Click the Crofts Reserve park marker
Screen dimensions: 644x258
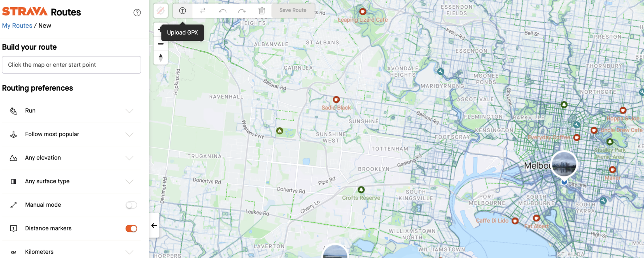tap(361, 190)
